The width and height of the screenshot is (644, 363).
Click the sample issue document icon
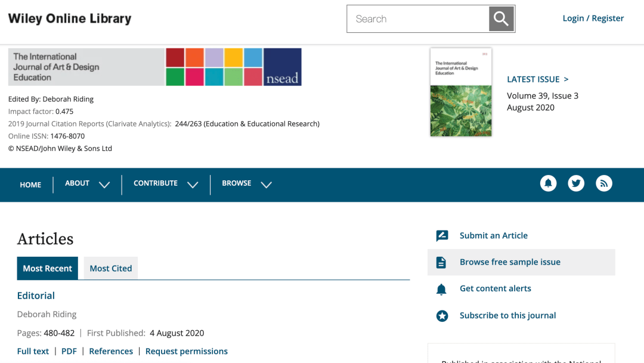coord(441,262)
